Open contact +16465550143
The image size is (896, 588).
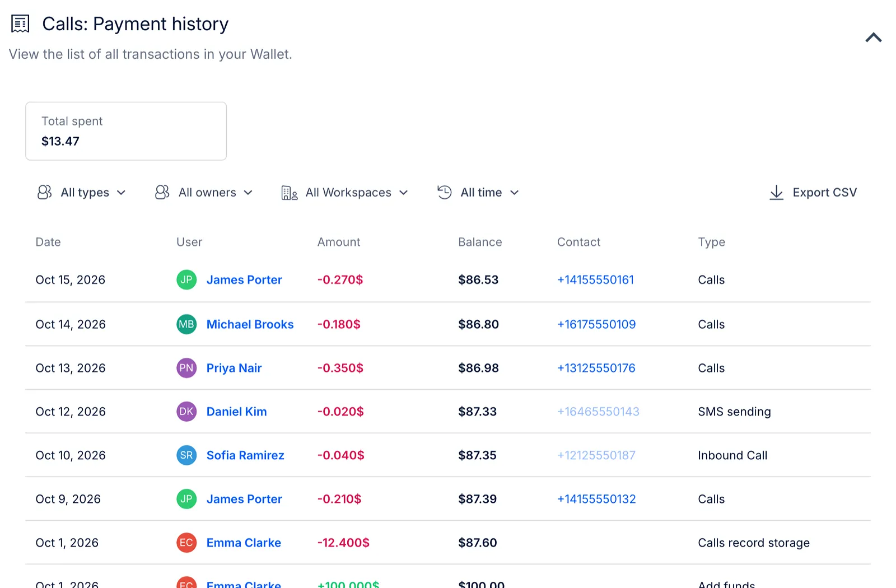(x=598, y=412)
